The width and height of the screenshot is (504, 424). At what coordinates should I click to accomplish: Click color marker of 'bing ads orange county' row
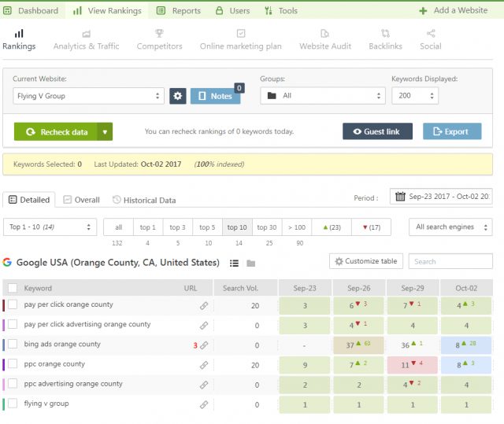(3, 345)
